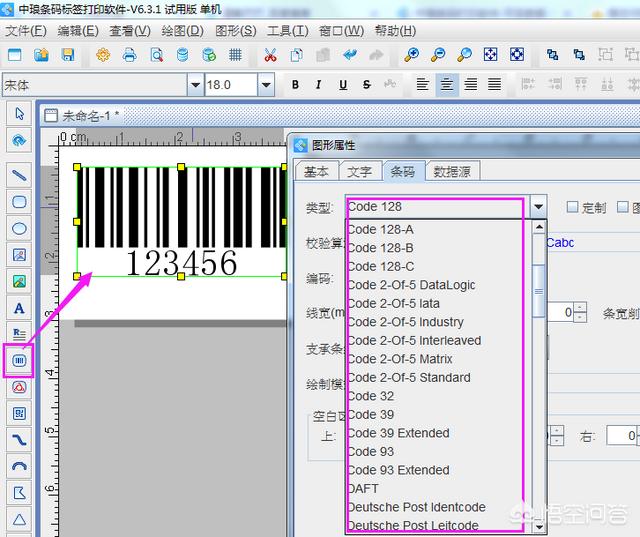The image size is (640, 537).
Task: Click the font size 18.0 field
Action: (x=231, y=85)
